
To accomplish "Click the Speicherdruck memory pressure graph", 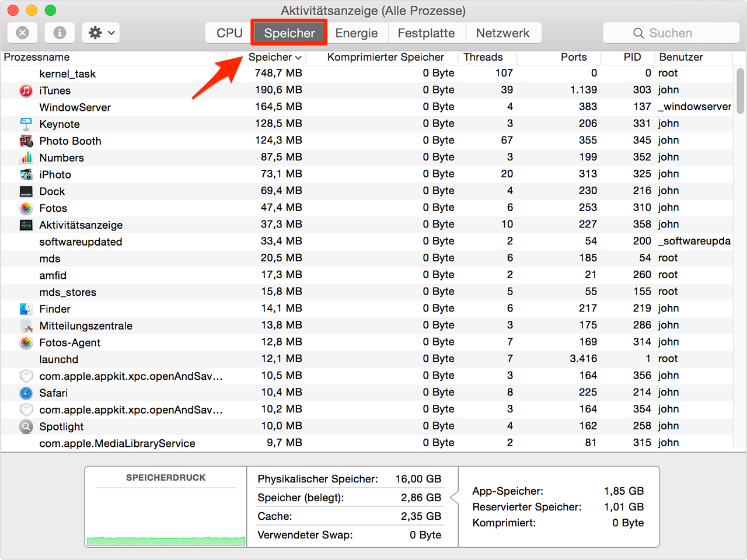I will pos(166,516).
